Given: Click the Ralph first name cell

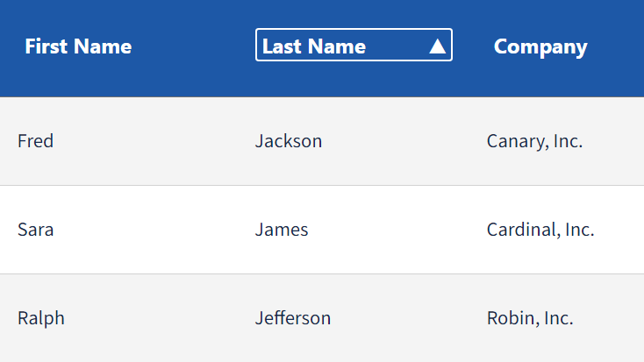Looking at the screenshot, I should [41, 318].
